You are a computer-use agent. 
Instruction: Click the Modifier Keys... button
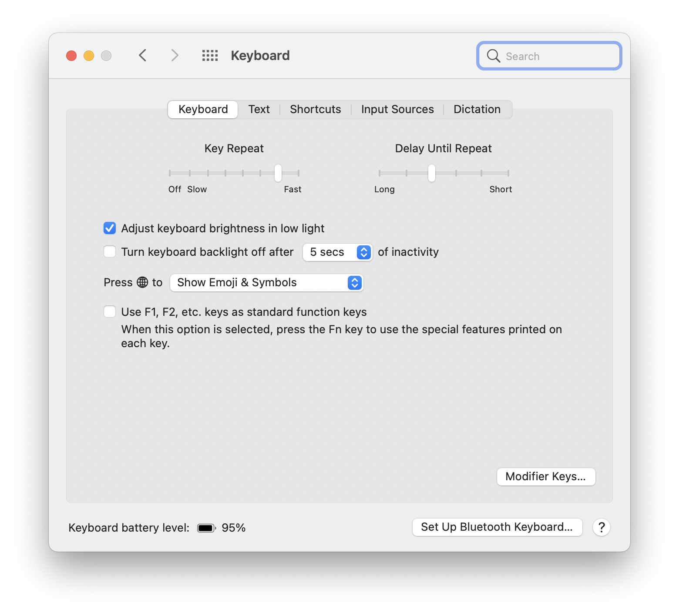click(546, 477)
